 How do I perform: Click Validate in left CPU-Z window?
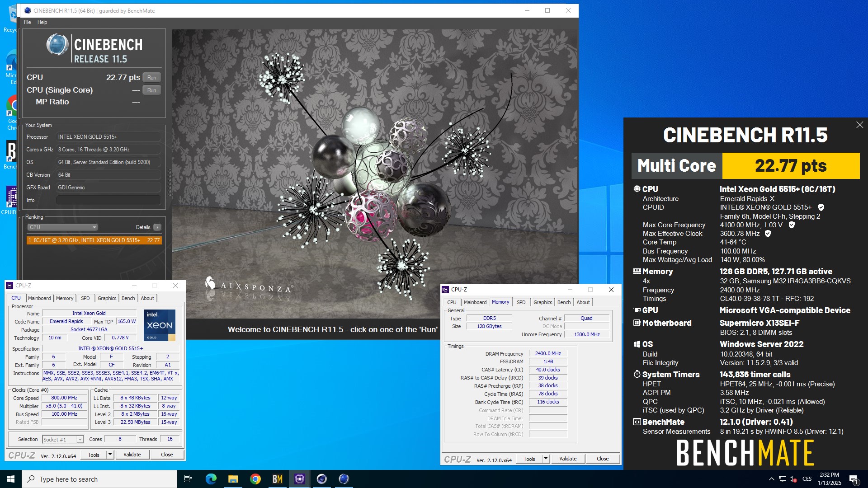click(x=132, y=455)
